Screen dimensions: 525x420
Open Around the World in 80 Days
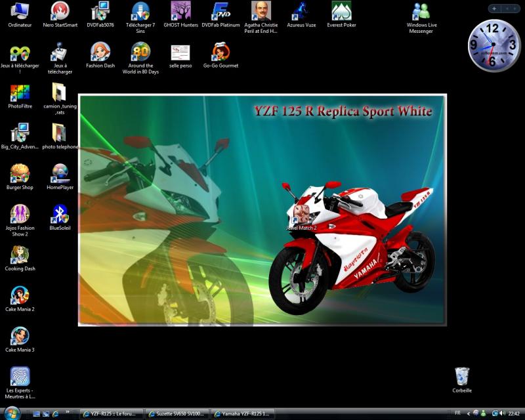click(x=140, y=58)
